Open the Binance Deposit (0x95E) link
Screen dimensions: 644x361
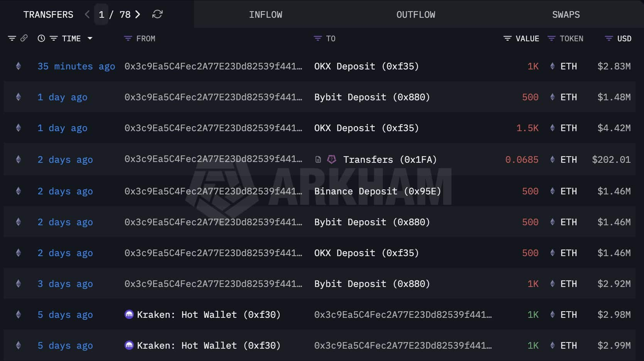tap(377, 191)
